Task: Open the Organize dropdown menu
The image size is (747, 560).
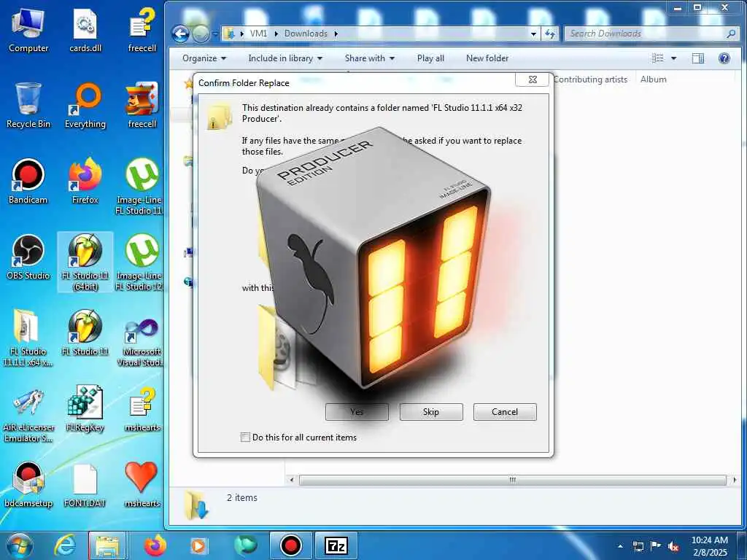Action: tap(204, 58)
